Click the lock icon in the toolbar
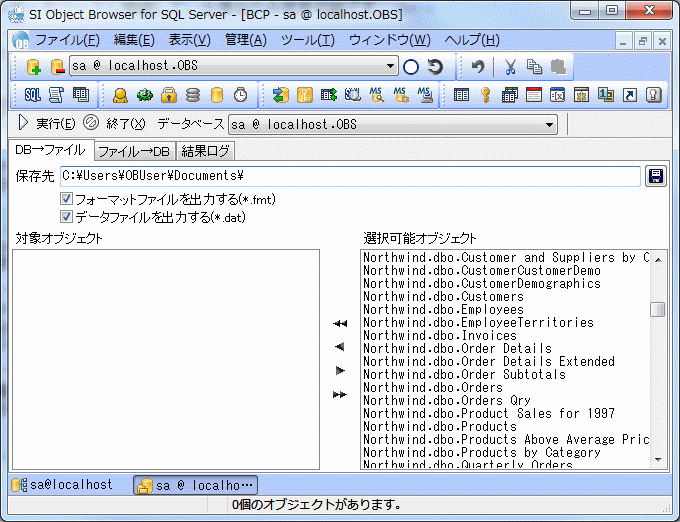Screen dimensions: 680x522 coord(169,95)
